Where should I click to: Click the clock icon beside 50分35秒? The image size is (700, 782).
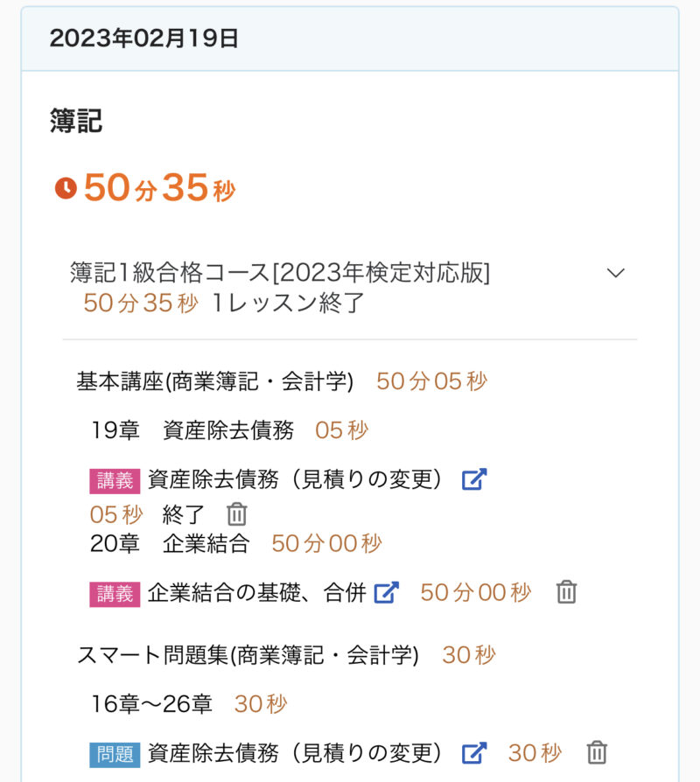click(66, 188)
